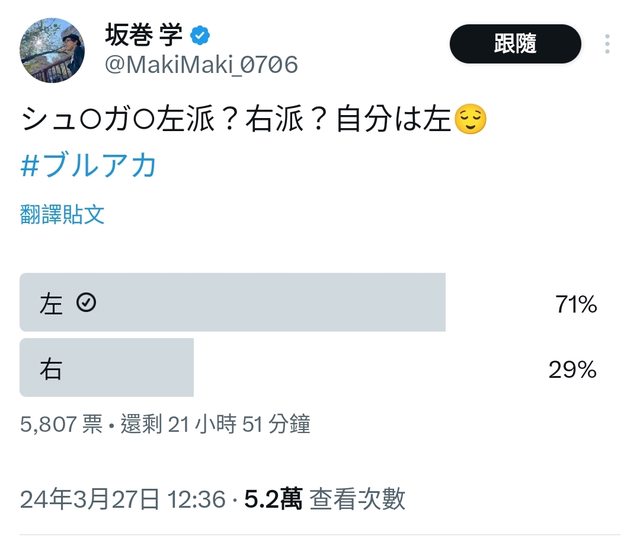
Task: Click the 查看次數 label
Action: [357, 499]
